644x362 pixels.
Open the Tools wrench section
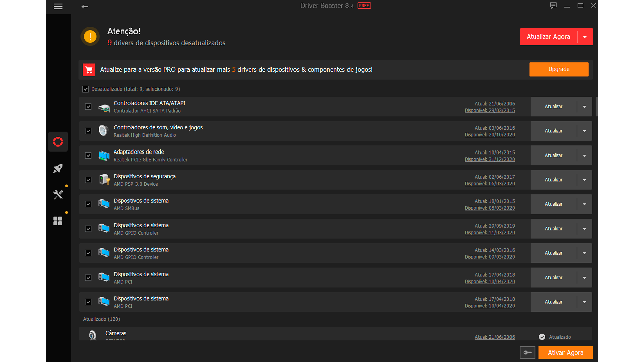[58, 195]
